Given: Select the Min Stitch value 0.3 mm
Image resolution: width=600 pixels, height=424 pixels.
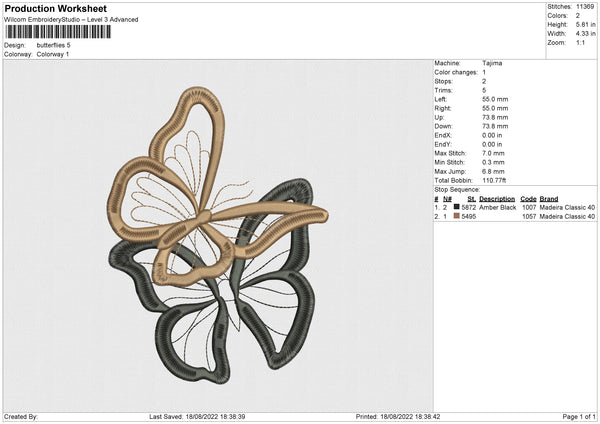Looking at the screenshot, I should (x=493, y=162).
